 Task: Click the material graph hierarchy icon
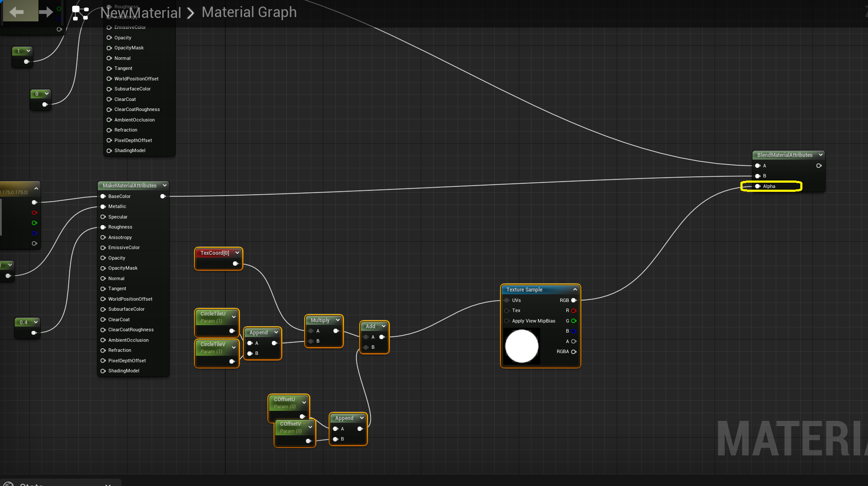[80, 12]
